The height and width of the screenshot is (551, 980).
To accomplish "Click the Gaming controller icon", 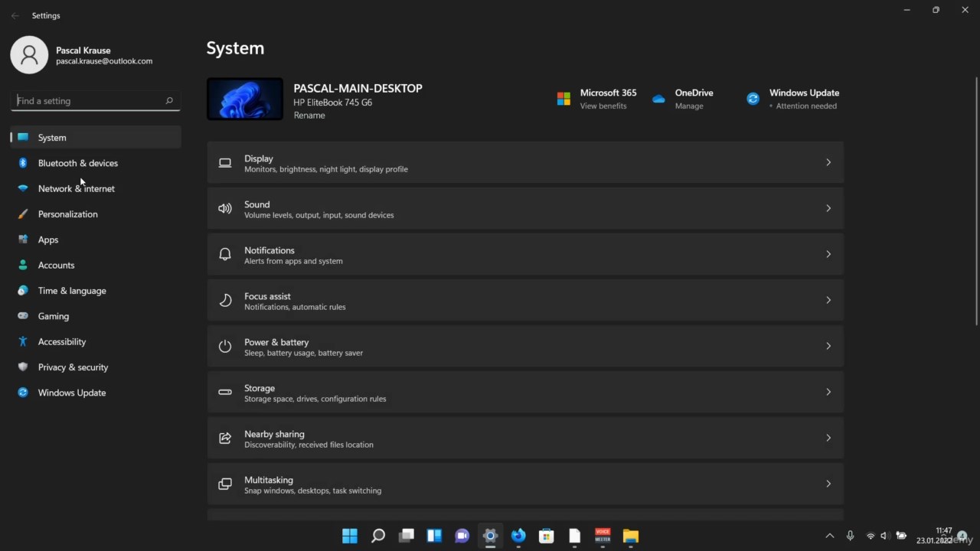I will click(23, 316).
